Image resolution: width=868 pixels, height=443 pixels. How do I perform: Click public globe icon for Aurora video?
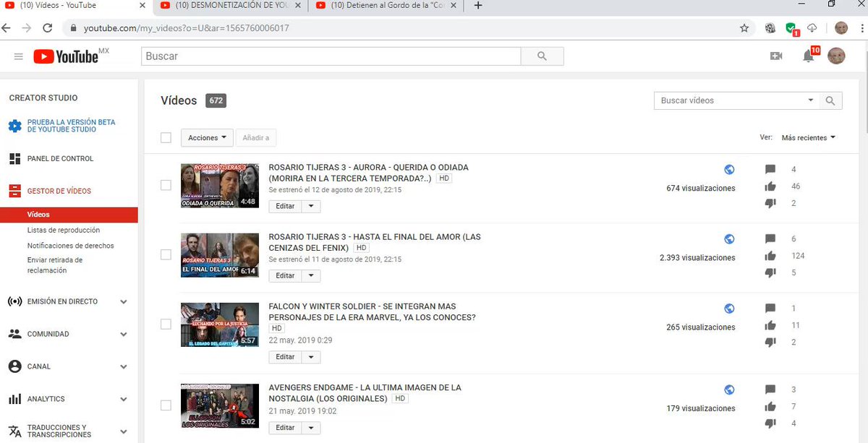[x=729, y=170]
